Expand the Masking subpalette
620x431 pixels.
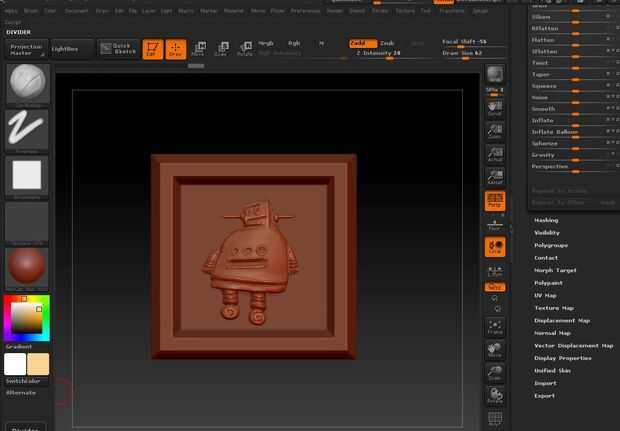[x=546, y=220]
